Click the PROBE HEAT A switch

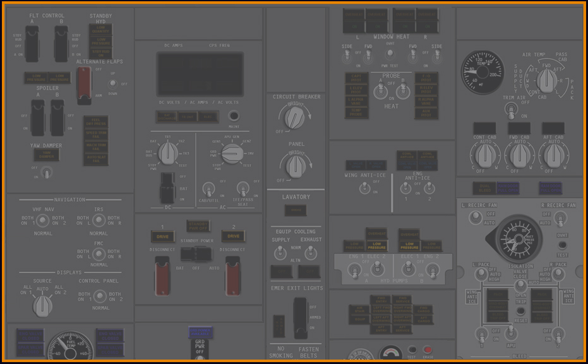pos(380,92)
